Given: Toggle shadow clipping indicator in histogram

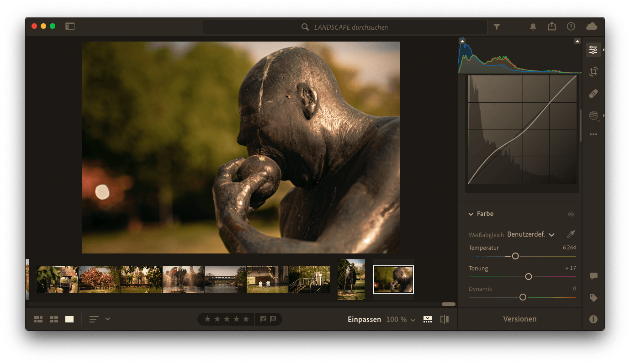Looking at the screenshot, I should coord(462,42).
